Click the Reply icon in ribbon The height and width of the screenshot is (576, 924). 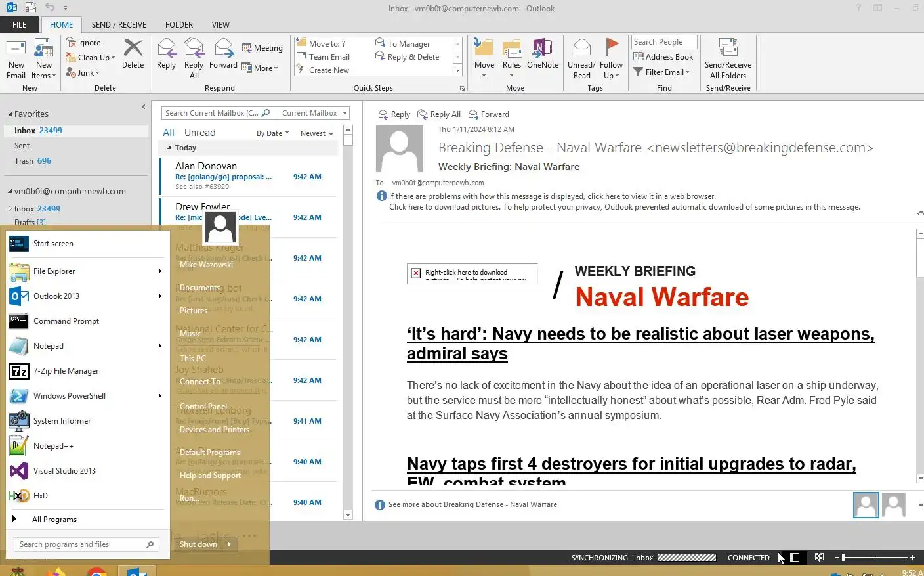point(166,54)
